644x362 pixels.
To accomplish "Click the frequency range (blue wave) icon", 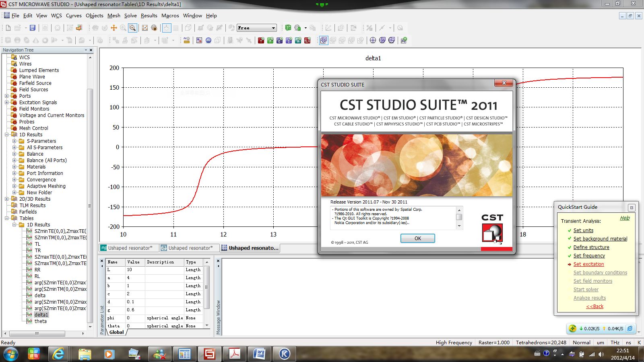I will [x=208, y=40].
